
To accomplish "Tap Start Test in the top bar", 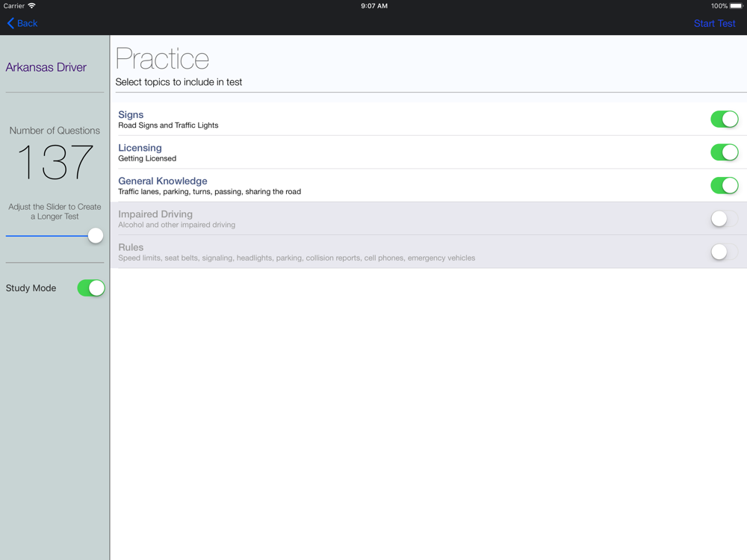I will click(714, 23).
